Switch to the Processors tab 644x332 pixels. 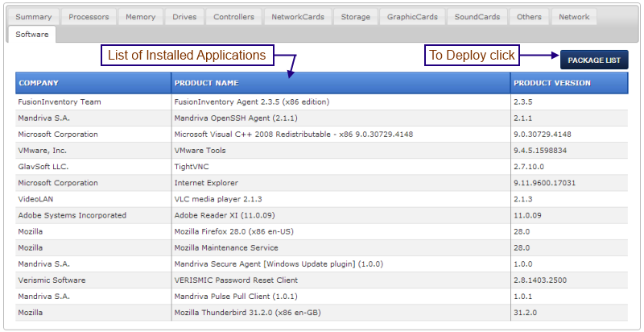[x=89, y=17]
